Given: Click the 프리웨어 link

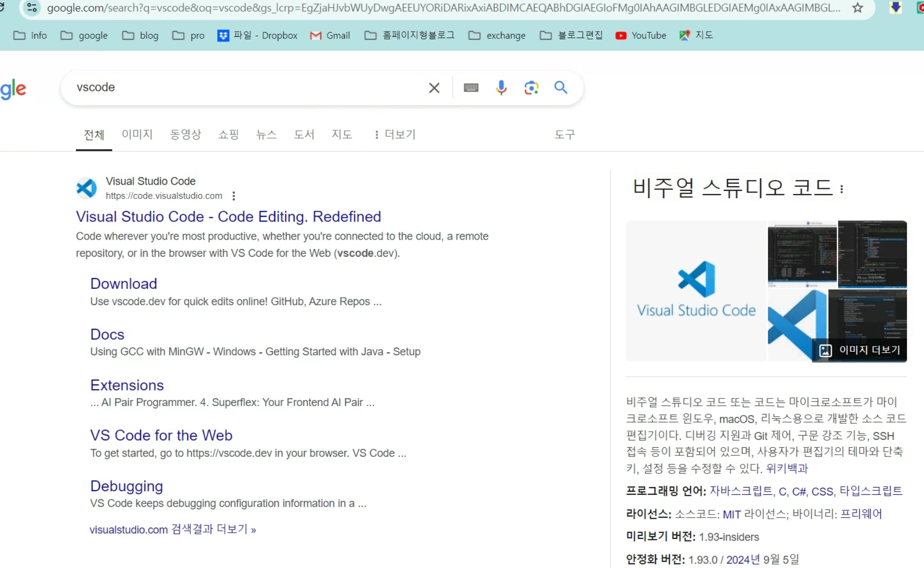Looking at the screenshot, I should coord(861,514).
